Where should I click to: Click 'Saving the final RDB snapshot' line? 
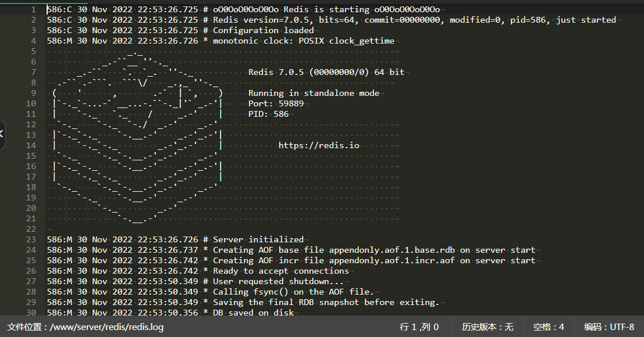(243, 302)
